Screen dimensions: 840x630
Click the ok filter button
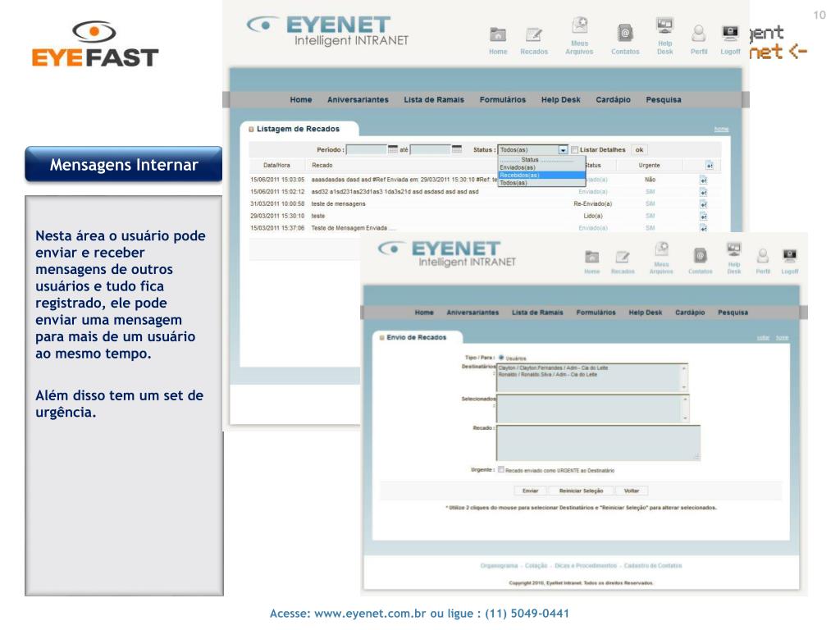(x=639, y=150)
